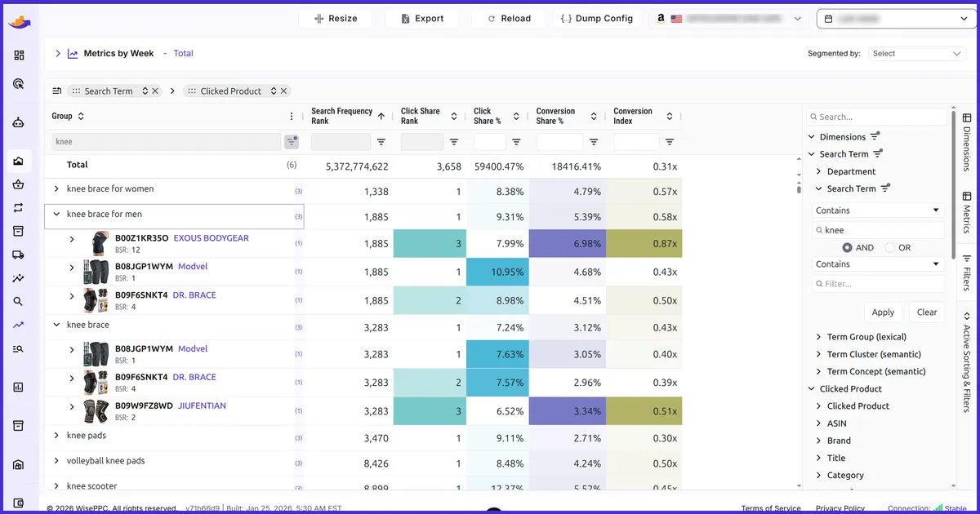The image size is (980, 514).
Task: Select the AND radio button
Action: 847,247
